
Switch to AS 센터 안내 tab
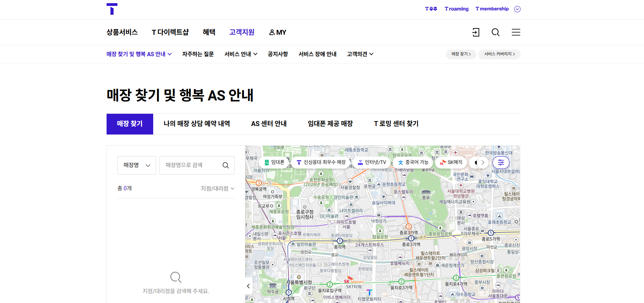pyautogui.click(x=269, y=124)
